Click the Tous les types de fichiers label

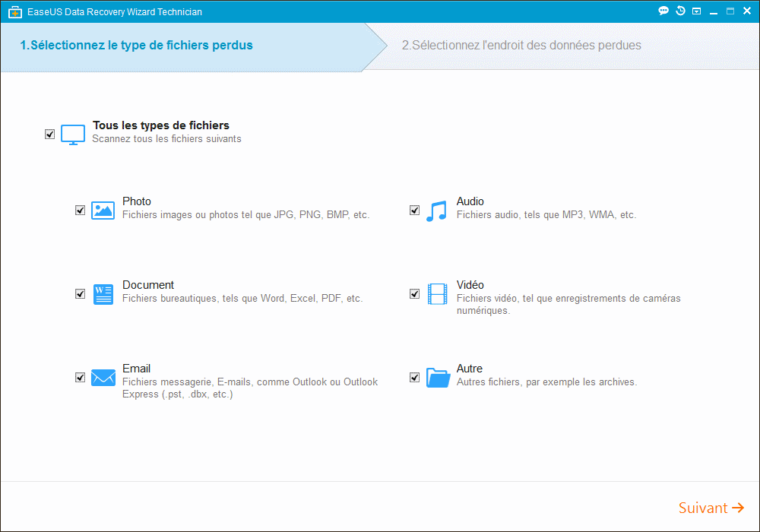(x=161, y=125)
